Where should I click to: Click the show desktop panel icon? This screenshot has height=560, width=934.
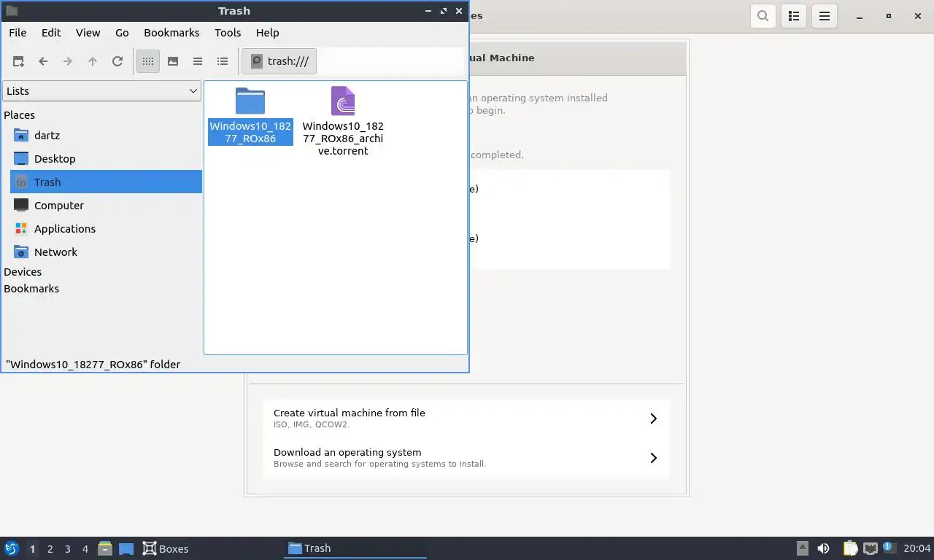point(126,548)
